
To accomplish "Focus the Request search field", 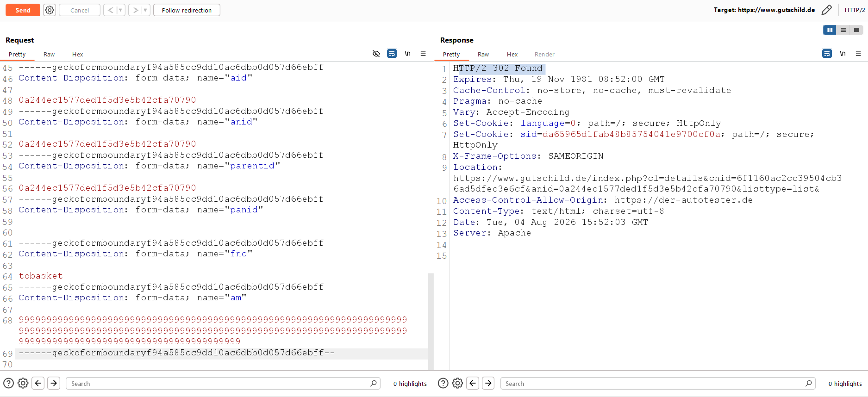I will coord(223,383).
